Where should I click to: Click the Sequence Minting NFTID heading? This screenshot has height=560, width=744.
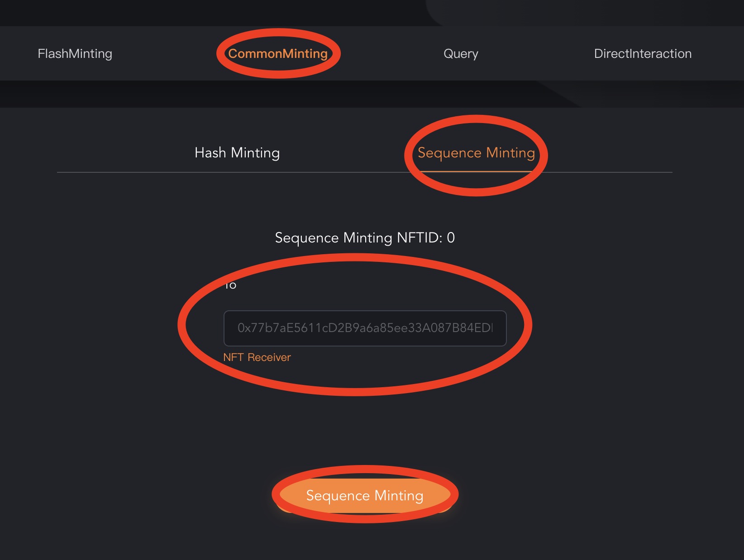click(365, 237)
